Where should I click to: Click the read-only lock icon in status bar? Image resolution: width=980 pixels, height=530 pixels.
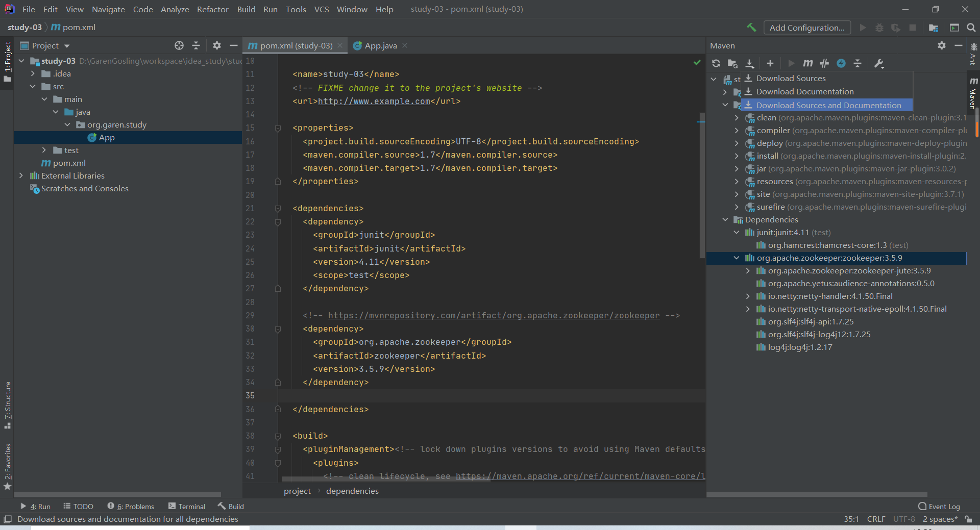click(968, 519)
